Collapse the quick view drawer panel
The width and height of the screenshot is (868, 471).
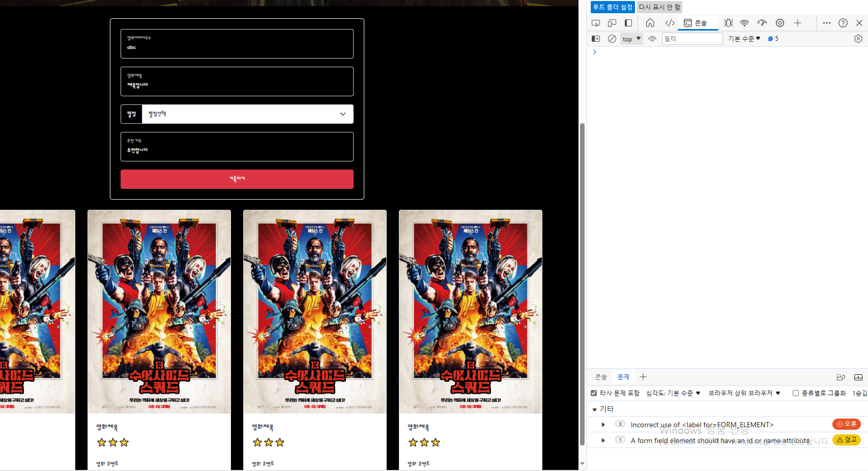858,377
